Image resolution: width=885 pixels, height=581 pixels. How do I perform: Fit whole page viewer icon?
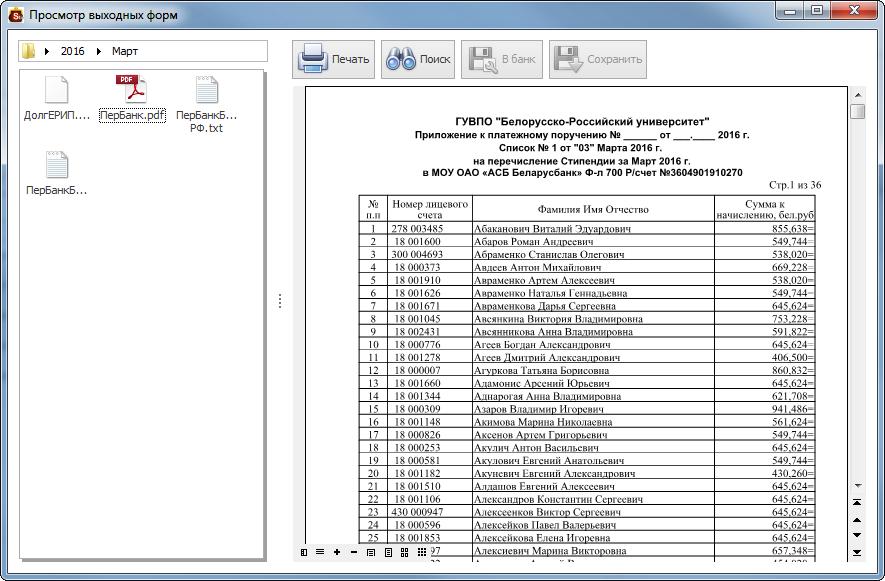(388, 552)
